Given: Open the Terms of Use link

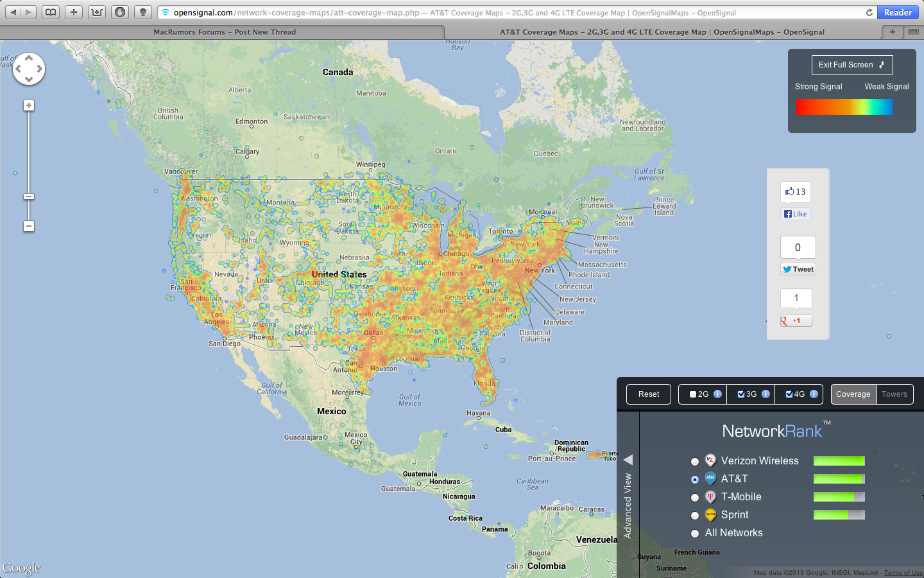Looking at the screenshot, I should coord(903,573).
